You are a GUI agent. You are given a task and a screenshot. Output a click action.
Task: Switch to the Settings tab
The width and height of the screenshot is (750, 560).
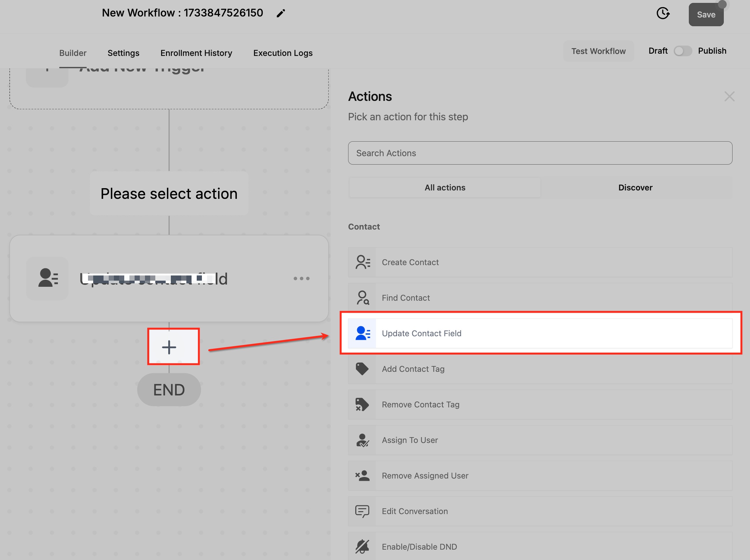click(123, 53)
